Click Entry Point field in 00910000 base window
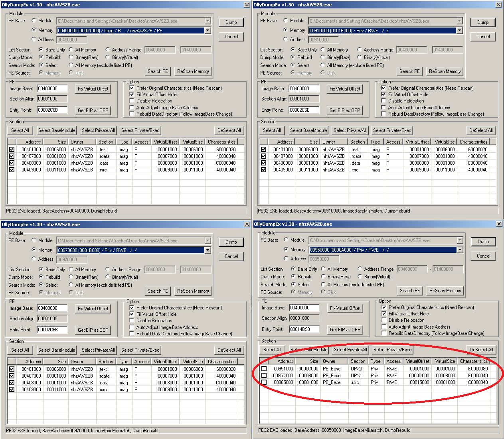This screenshot has height=439, width=504. (x=304, y=110)
